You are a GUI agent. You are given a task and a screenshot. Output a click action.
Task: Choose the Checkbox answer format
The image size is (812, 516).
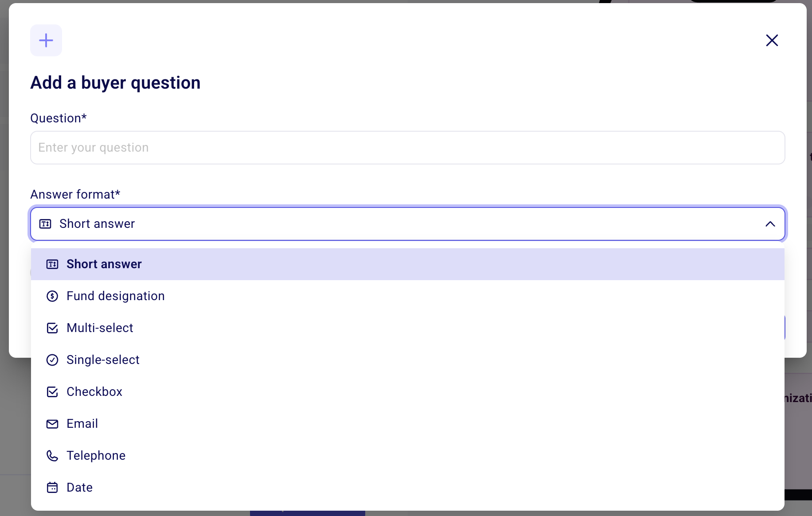(x=408, y=392)
